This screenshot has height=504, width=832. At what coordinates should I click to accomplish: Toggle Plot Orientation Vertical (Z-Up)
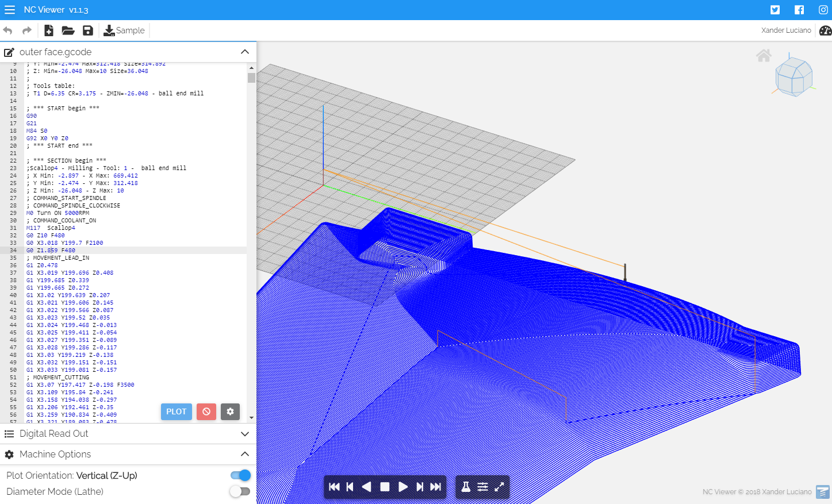[240, 475]
